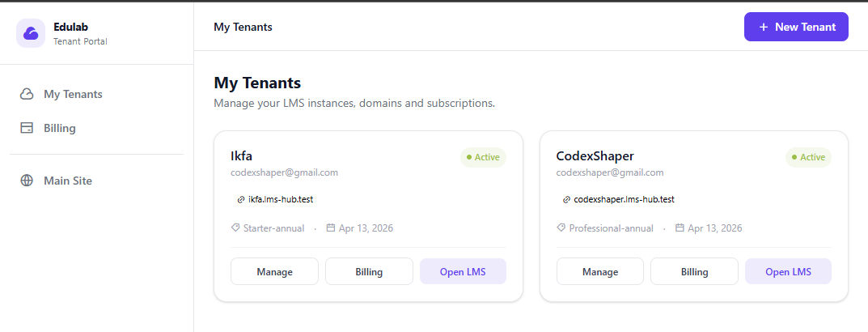Viewport: 868px width, 332px height.
Task: Click the Professional-annual plan label
Action: 611,228
